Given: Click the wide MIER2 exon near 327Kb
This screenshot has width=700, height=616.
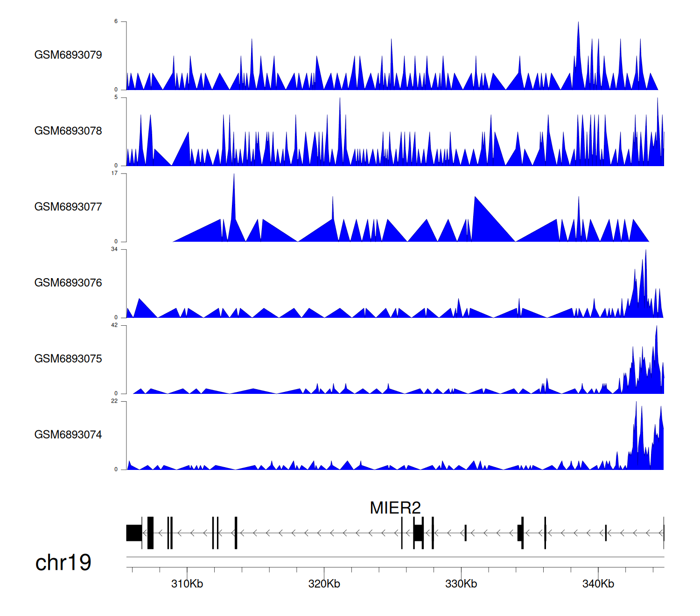Looking at the screenshot, I should [x=418, y=533].
